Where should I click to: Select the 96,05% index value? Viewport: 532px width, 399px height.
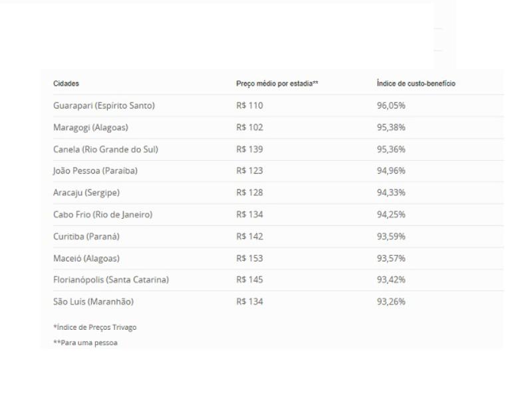[x=391, y=106]
